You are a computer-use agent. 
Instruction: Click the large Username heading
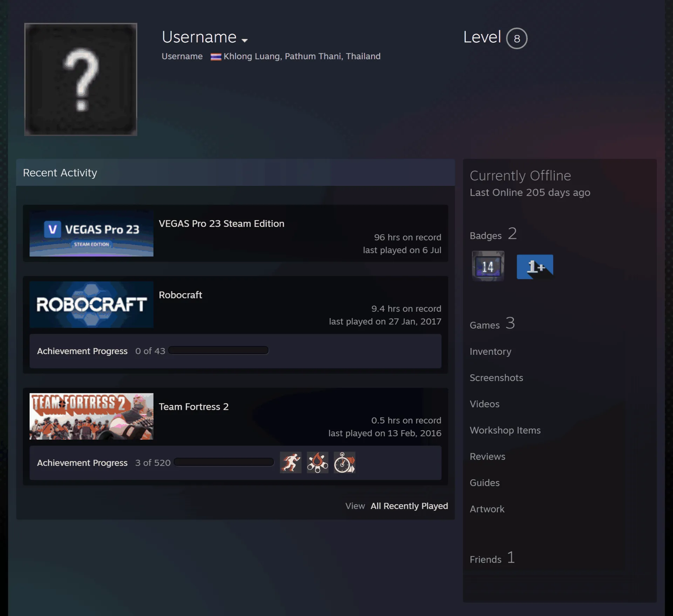tap(199, 37)
